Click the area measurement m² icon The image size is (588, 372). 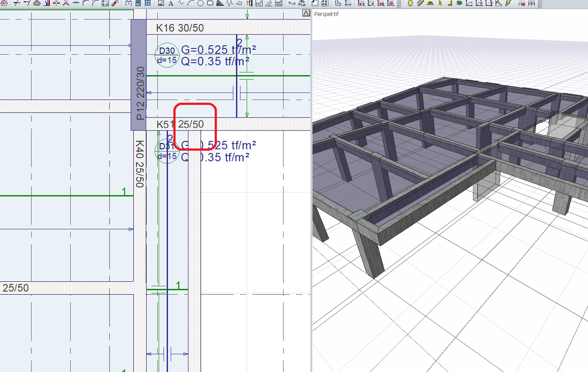pos(259,3)
